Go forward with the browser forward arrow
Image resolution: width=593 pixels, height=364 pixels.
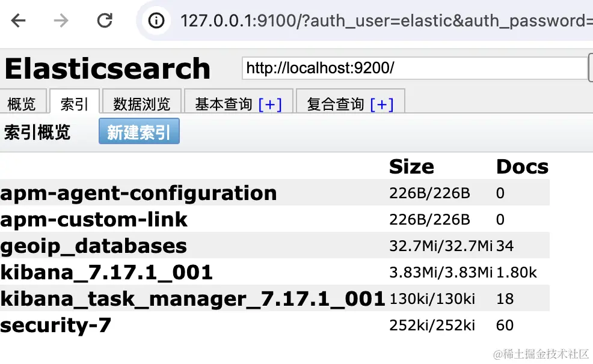[x=61, y=20]
